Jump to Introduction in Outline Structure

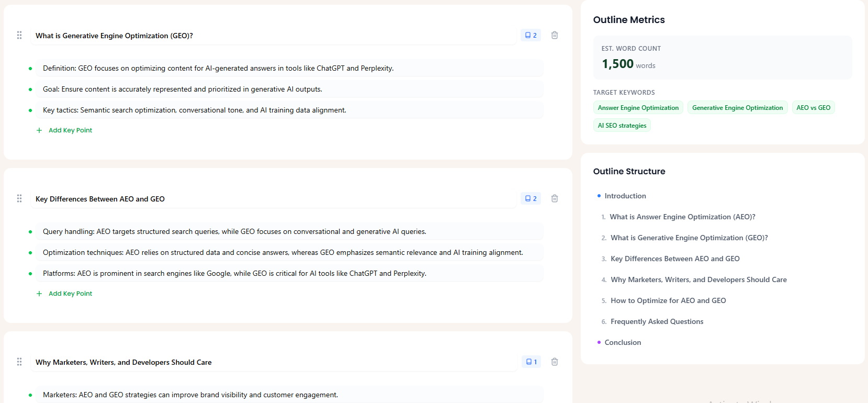625,196
